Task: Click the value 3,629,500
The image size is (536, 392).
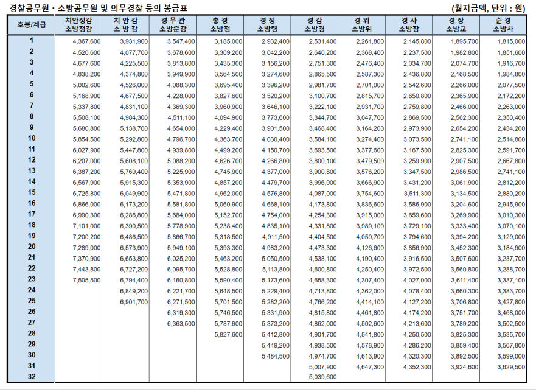Action: (x=511, y=368)
